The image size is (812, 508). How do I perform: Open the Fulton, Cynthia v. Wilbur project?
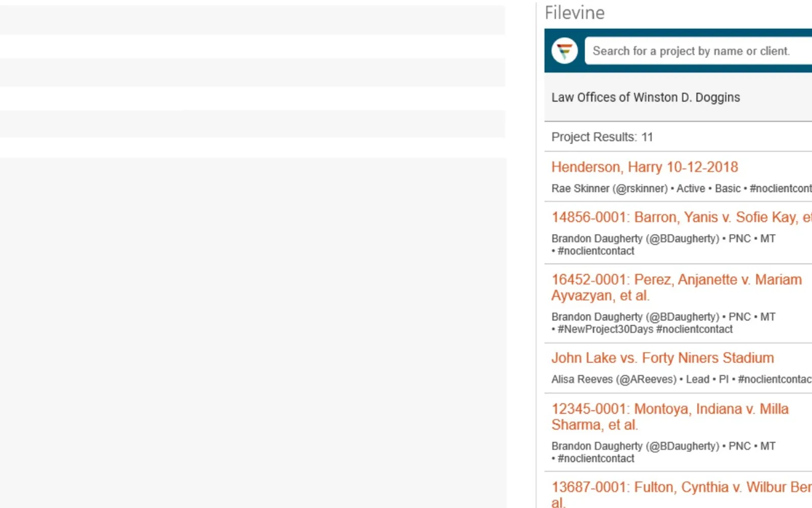[682, 494]
